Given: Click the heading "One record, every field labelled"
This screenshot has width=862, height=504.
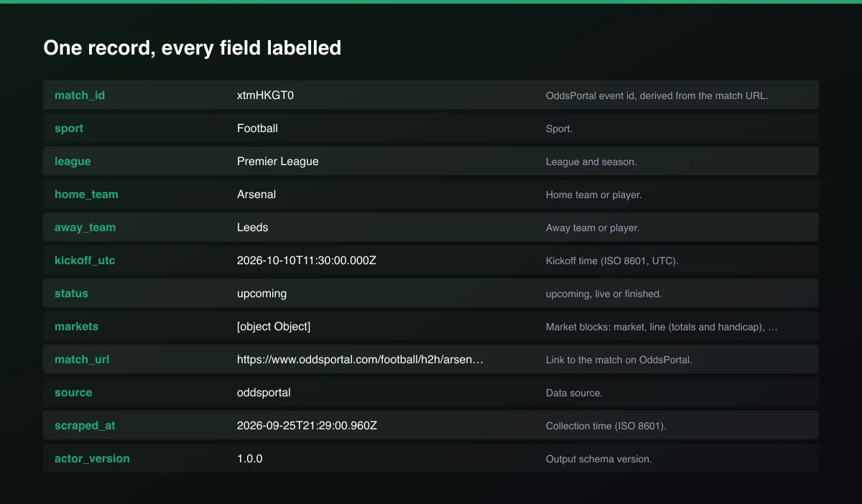Looking at the screenshot, I should 192,48.
